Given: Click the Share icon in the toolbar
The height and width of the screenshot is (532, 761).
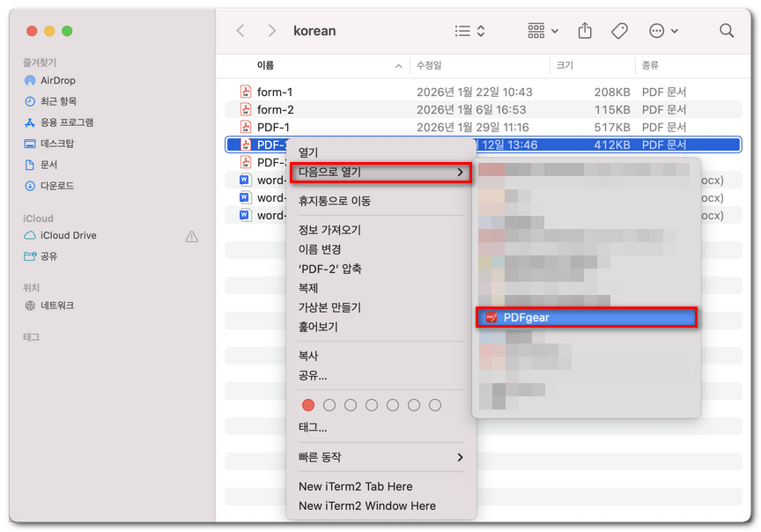Looking at the screenshot, I should [584, 30].
